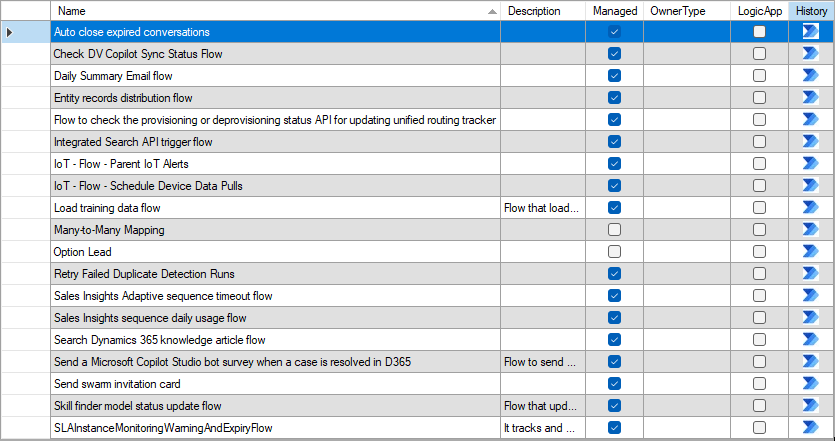Sort by the OwnerType column header
The width and height of the screenshot is (835, 441).
(x=687, y=11)
